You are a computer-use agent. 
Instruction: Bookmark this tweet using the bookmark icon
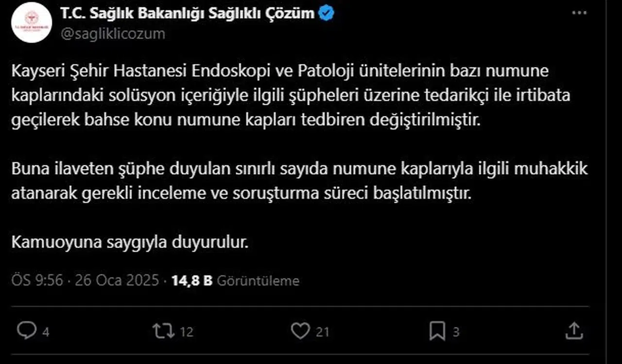(x=437, y=331)
